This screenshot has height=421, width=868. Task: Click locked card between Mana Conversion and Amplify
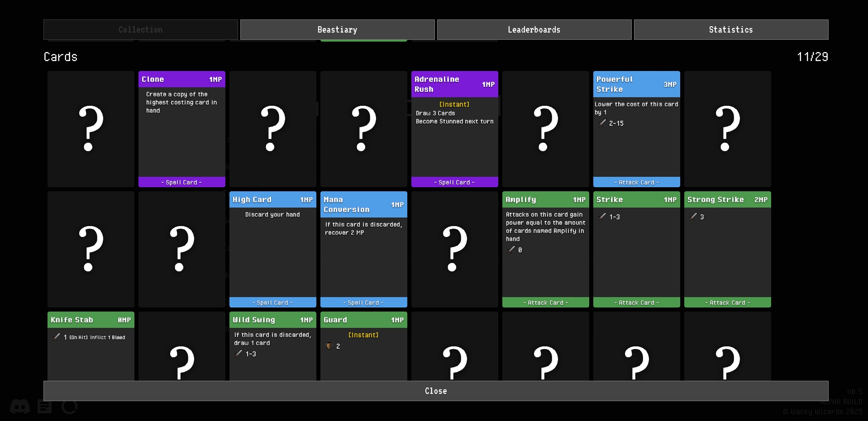[x=454, y=249]
